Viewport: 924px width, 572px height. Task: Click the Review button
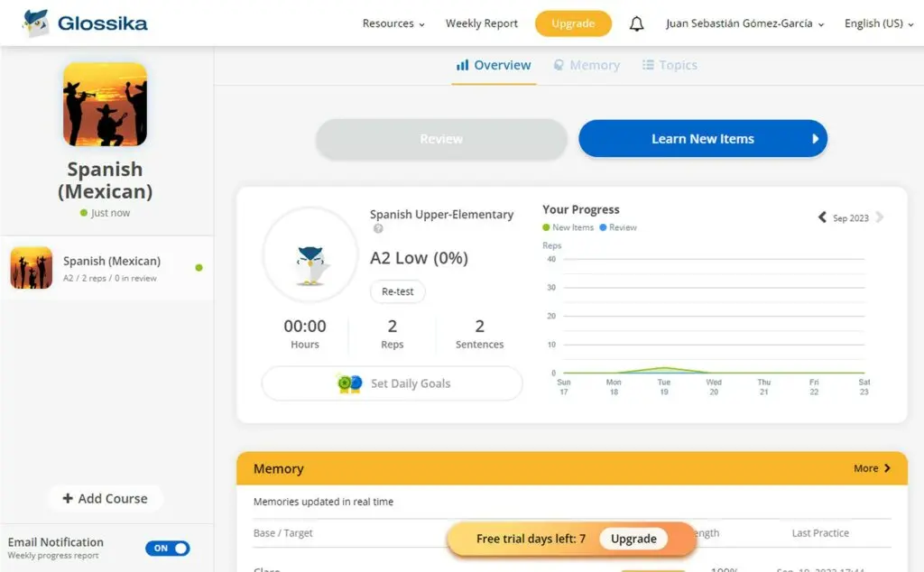(441, 139)
